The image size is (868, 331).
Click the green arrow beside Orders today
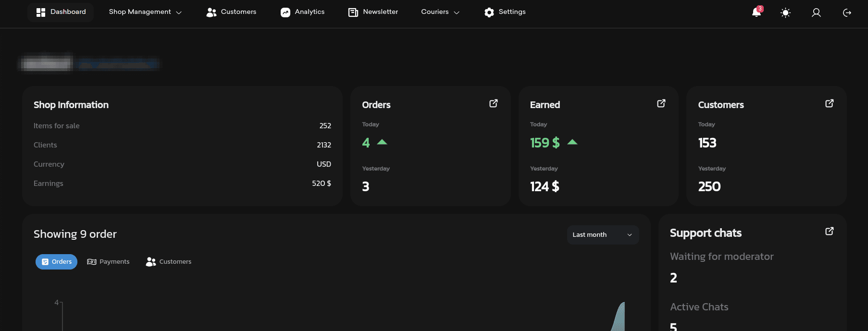(382, 142)
